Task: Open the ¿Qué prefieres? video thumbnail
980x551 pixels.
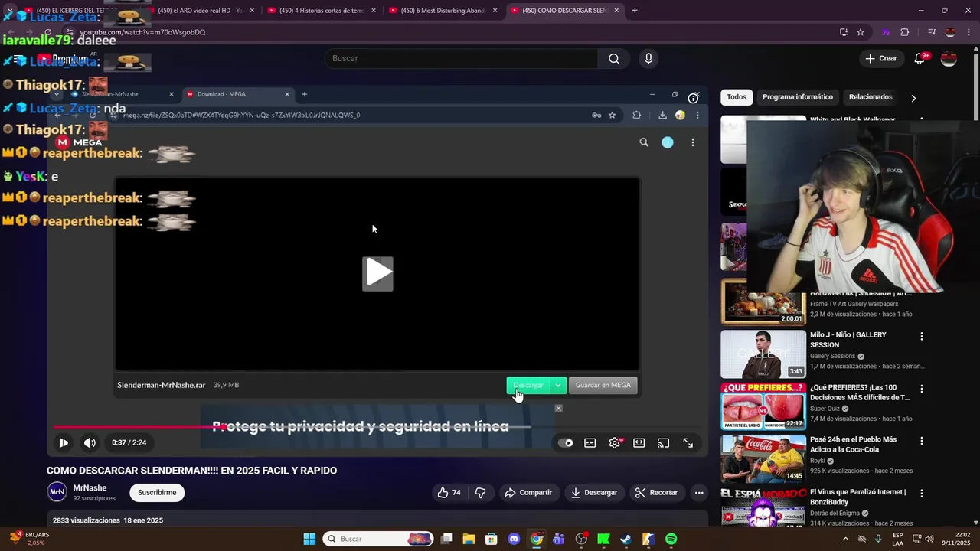Action: point(763,406)
